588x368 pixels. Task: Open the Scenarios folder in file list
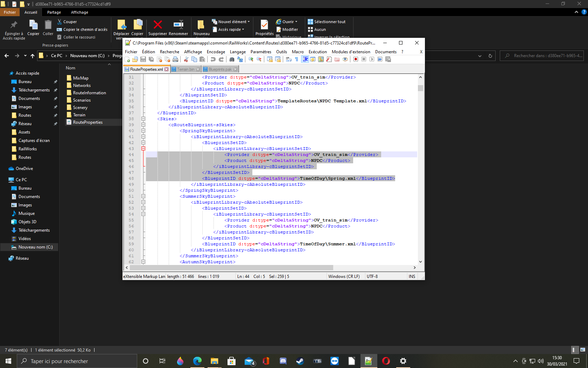point(82,100)
